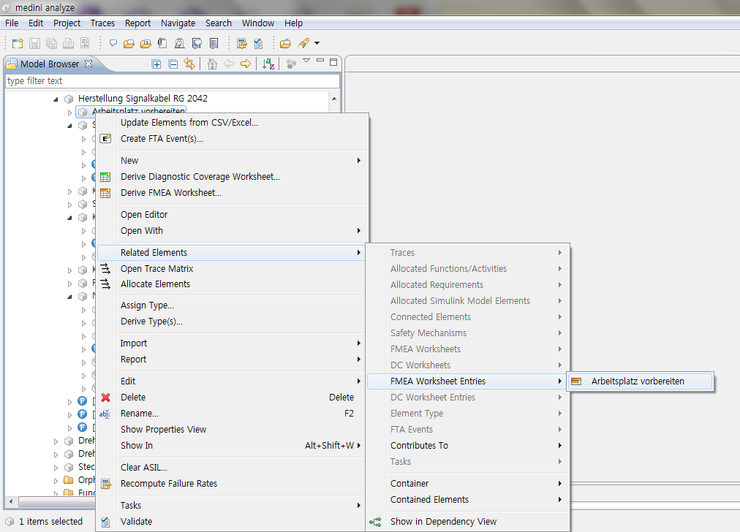Toggle Link with Editor in Model Browser
The width and height of the screenshot is (740, 532).
(x=189, y=64)
